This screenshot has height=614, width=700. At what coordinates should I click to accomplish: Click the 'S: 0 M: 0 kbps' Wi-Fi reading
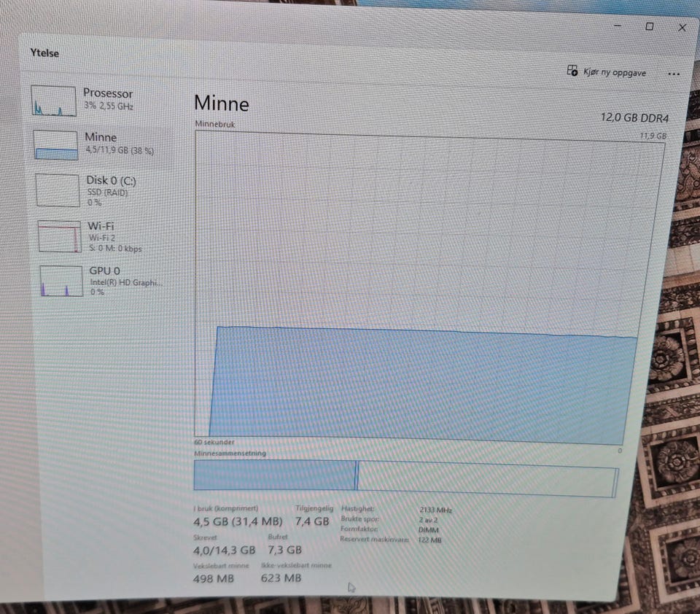coord(115,249)
